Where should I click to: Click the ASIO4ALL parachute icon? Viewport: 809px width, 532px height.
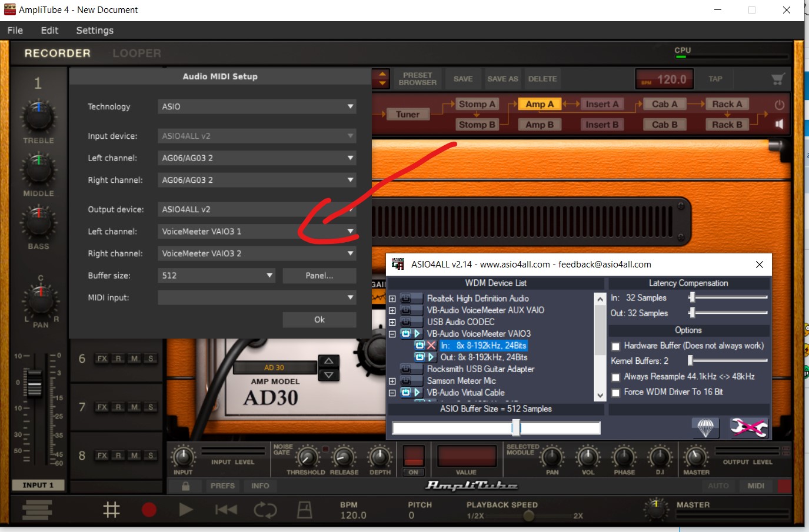click(x=705, y=427)
